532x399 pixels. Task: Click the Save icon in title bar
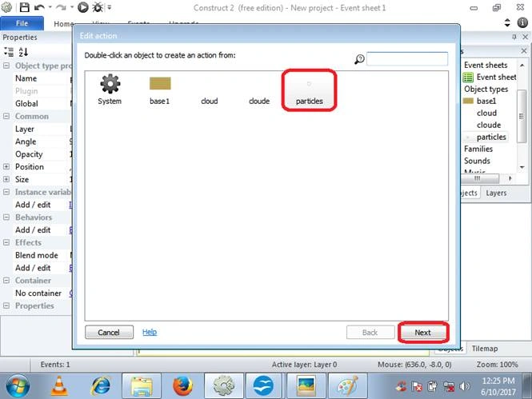[25, 7]
